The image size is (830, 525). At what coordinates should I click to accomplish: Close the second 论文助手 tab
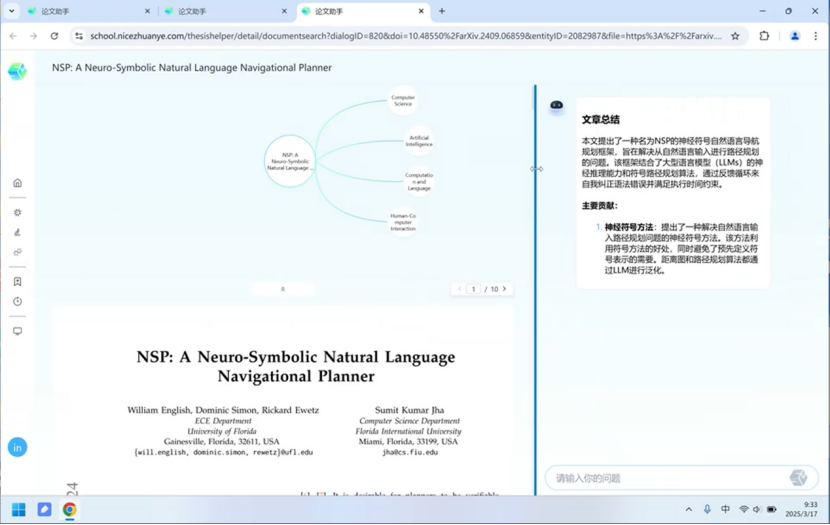(284, 11)
